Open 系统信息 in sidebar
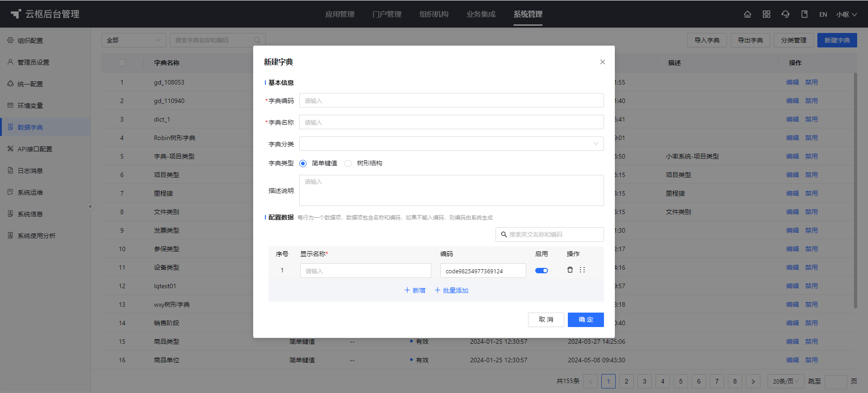The width and height of the screenshot is (868, 393). pyautogui.click(x=45, y=214)
